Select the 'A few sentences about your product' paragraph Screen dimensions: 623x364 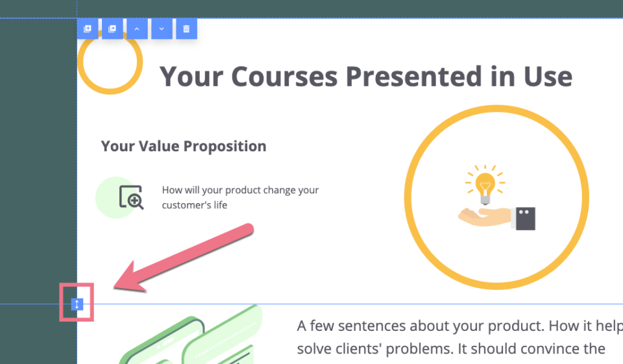tap(459, 337)
